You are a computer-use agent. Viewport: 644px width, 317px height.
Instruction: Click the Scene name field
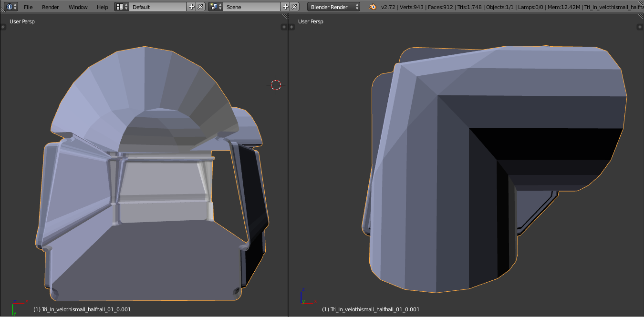(x=252, y=7)
